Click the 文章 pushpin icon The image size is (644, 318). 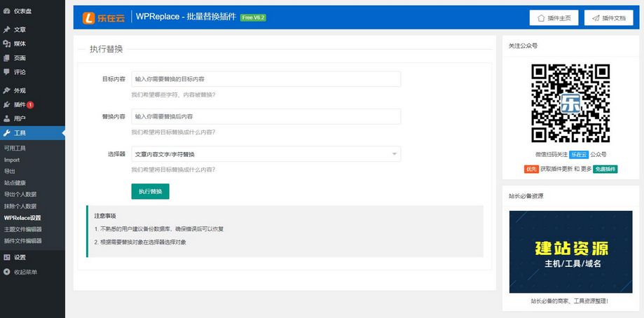point(6,30)
